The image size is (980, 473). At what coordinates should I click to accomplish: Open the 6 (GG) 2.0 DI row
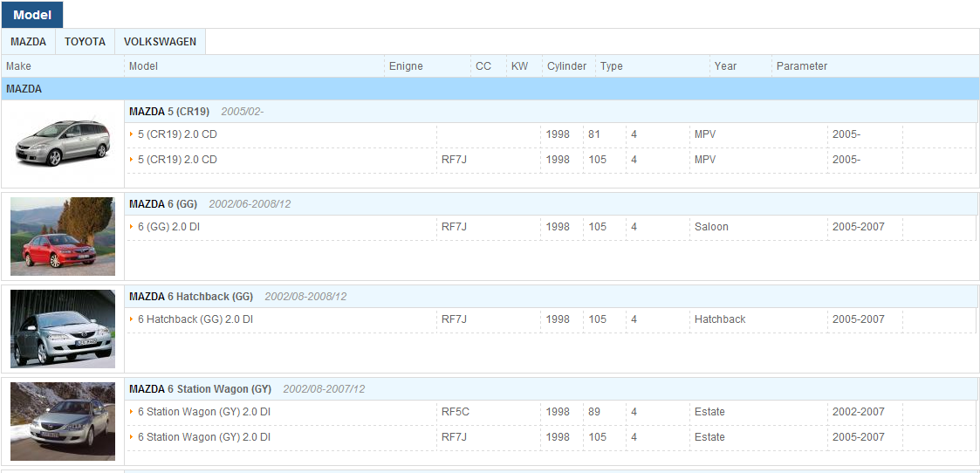pos(550,227)
